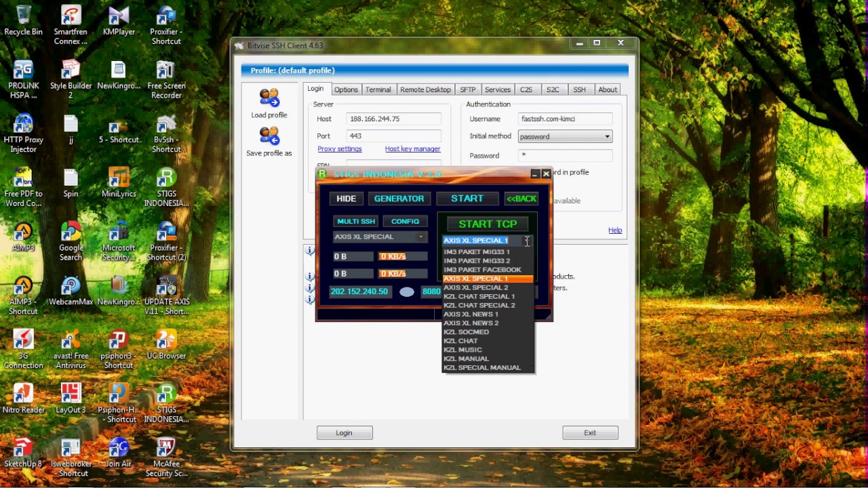Click the Bitvise Login button
Viewport: 868px width, 488px height.
click(x=344, y=432)
